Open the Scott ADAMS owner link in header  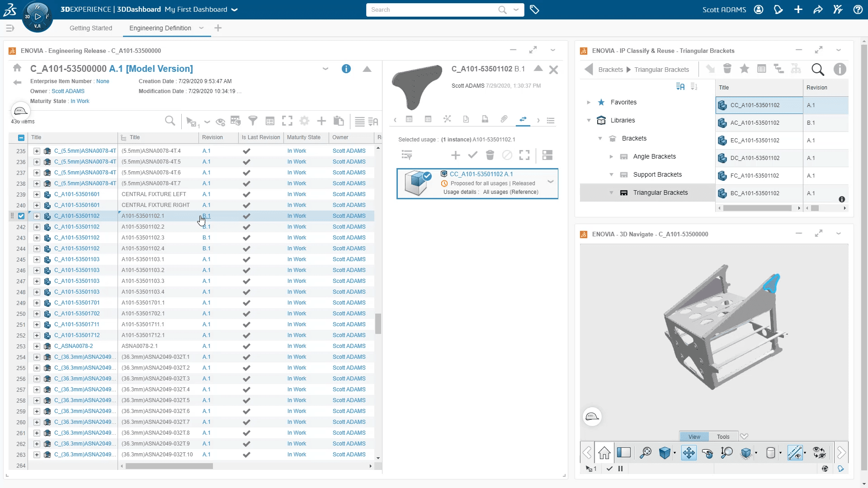[x=68, y=91]
